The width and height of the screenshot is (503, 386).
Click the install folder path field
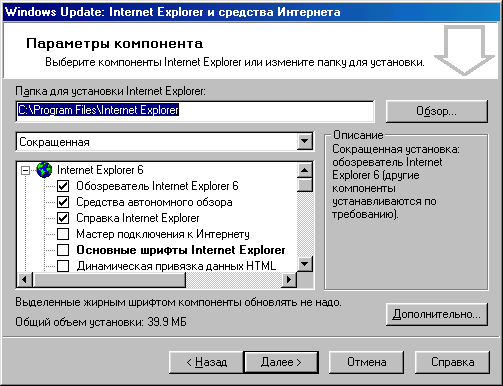coord(195,111)
